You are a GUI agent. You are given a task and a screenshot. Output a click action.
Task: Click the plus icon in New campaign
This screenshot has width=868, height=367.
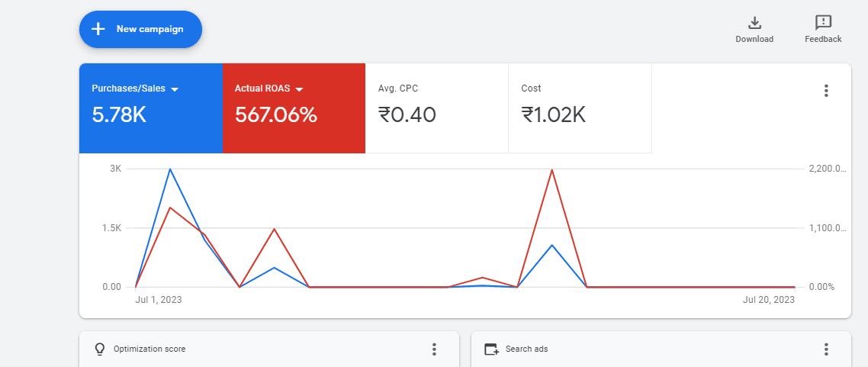pos(98,29)
